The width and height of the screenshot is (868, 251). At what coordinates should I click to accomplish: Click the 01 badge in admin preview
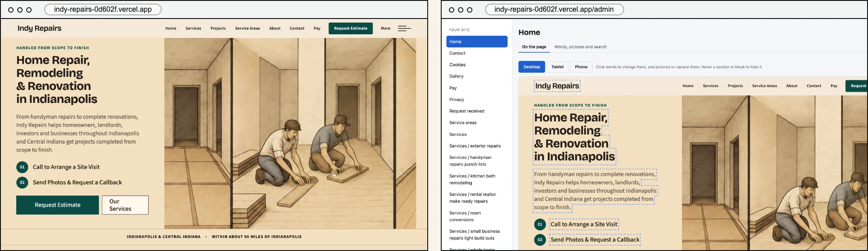[540, 224]
